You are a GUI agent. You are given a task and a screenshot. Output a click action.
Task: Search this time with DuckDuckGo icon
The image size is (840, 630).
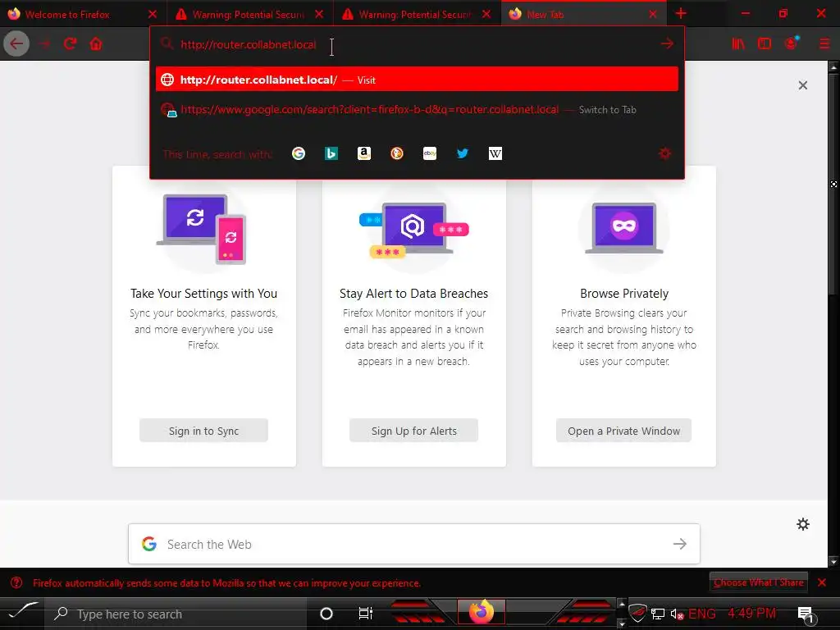397,153
